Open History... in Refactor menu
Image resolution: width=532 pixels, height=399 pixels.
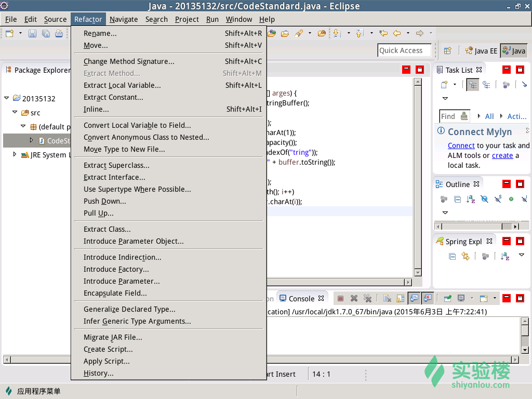(169, 373)
